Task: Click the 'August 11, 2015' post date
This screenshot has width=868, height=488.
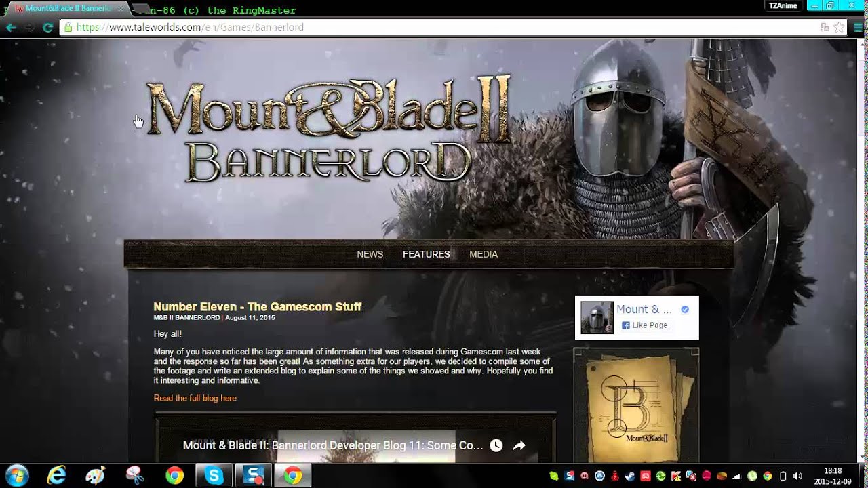Action: coord(250,318)
